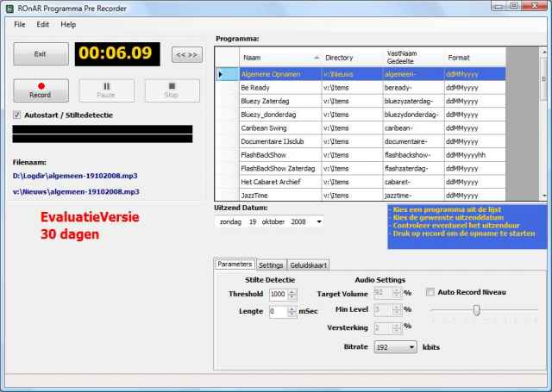Select the Be Ready program row

pos(361,88)
